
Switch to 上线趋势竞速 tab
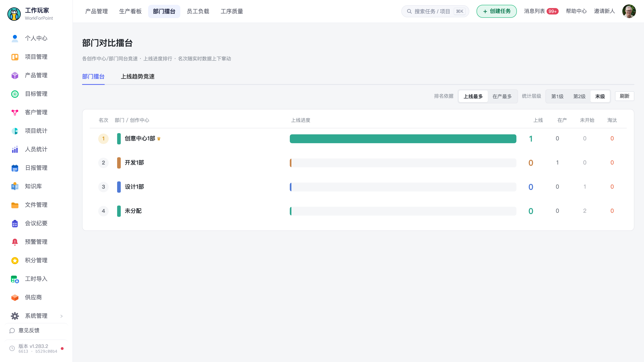pyautogui.click(x=137, y=76)
